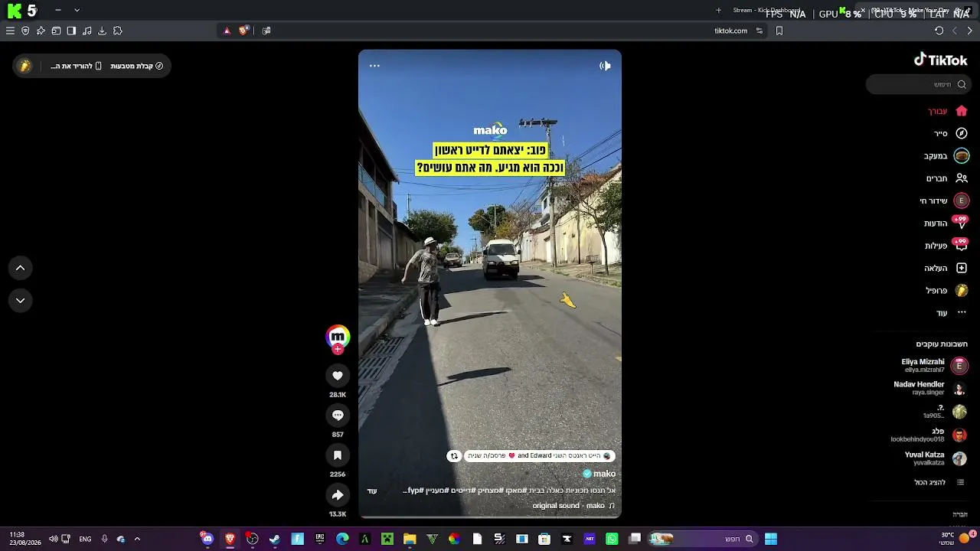Expand the video description with עוד
This screenshot has width=980, height=551.
tap(372, 491)
